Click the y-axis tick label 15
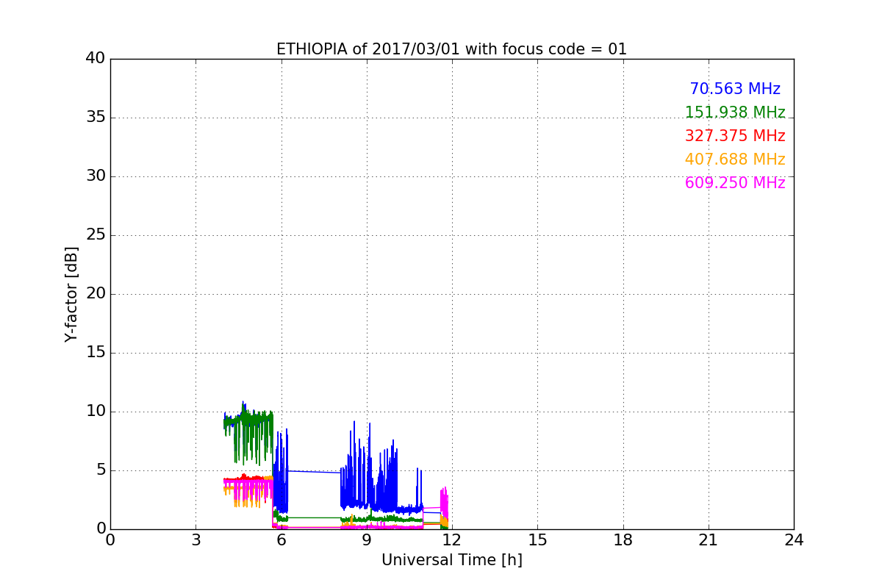The width and height of the screenshot is (882, 588). (96, 353)
